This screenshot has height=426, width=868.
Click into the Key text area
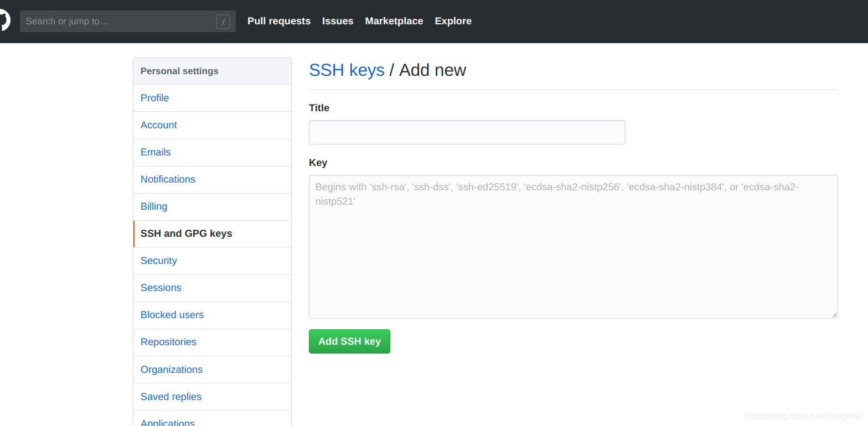coord(573,247)
